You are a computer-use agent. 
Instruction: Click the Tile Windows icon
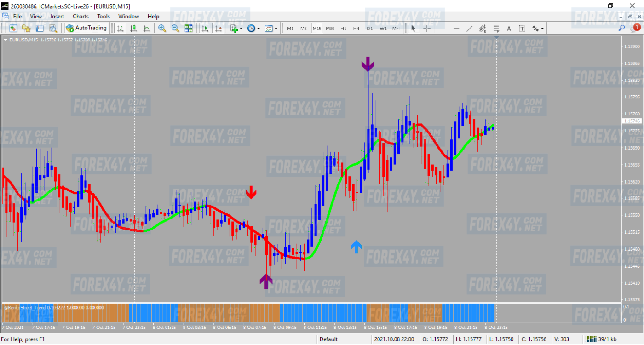[189, 29]
